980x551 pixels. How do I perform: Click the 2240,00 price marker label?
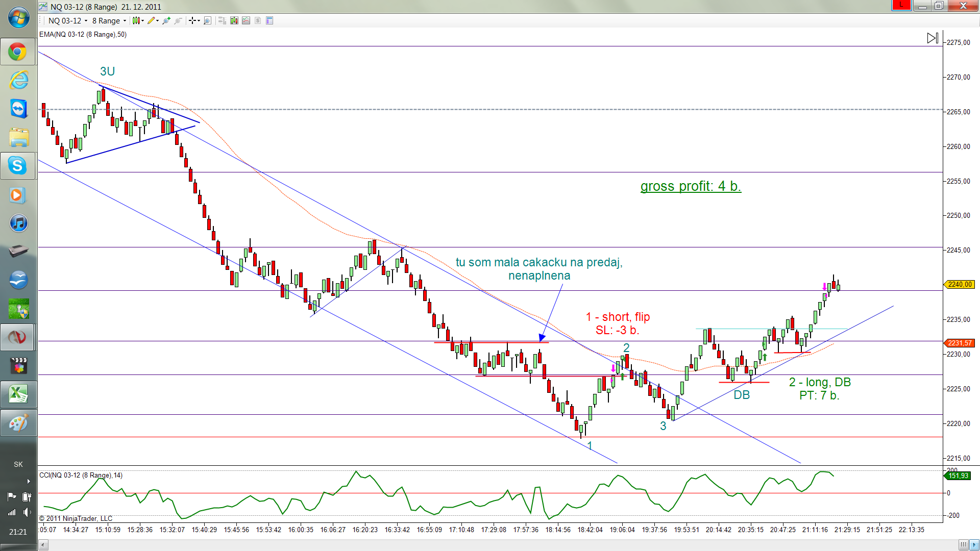click(x=960, y=285)
